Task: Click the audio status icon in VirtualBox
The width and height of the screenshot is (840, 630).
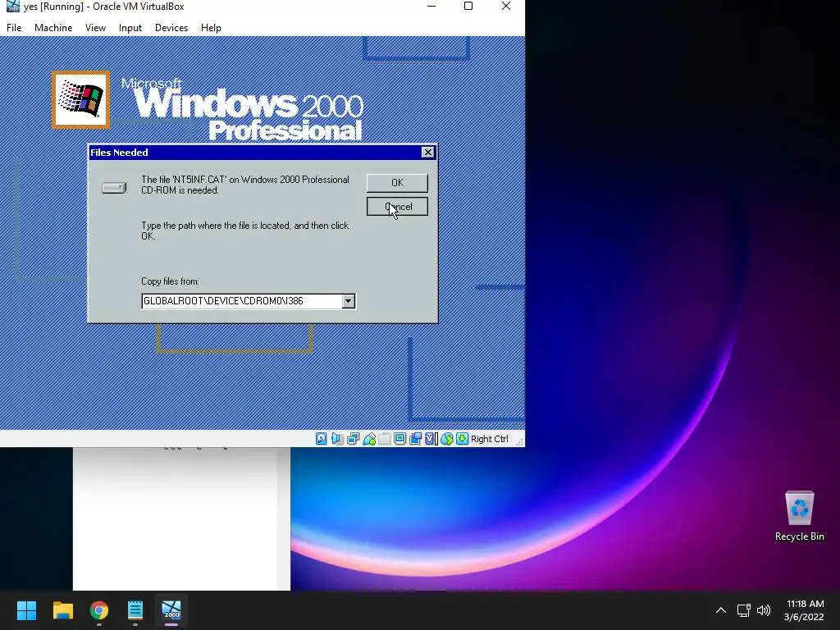Action: tap(337, 439)
